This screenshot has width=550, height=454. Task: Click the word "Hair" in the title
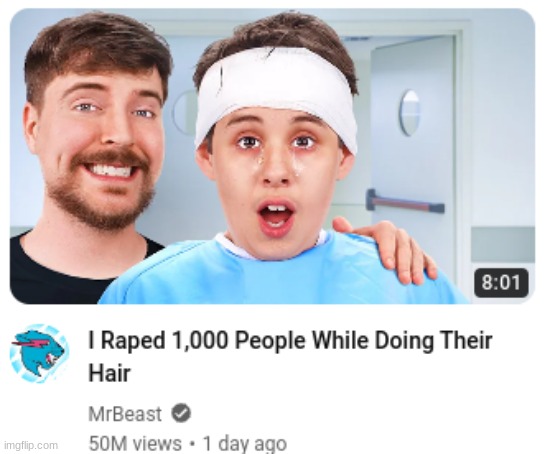[109, 373]
